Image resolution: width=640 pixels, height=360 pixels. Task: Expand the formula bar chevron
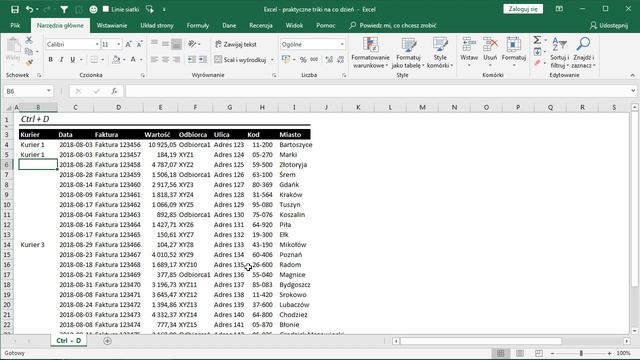pos(633,91)
